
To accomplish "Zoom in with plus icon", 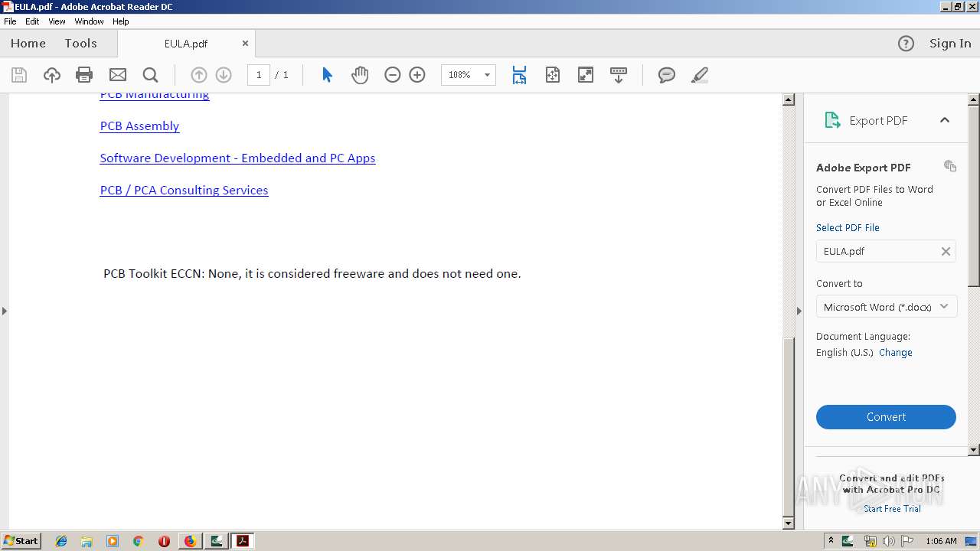I will pyautogui.click(x=417, y=75).
